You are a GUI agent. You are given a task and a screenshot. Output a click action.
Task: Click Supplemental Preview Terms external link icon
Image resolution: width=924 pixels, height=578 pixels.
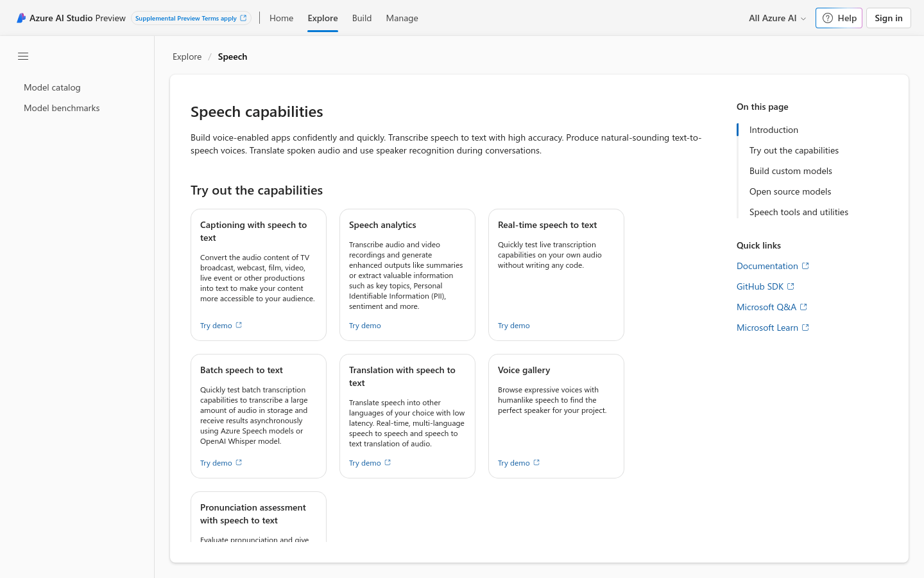pyautogui.click(x=243, y=18)
